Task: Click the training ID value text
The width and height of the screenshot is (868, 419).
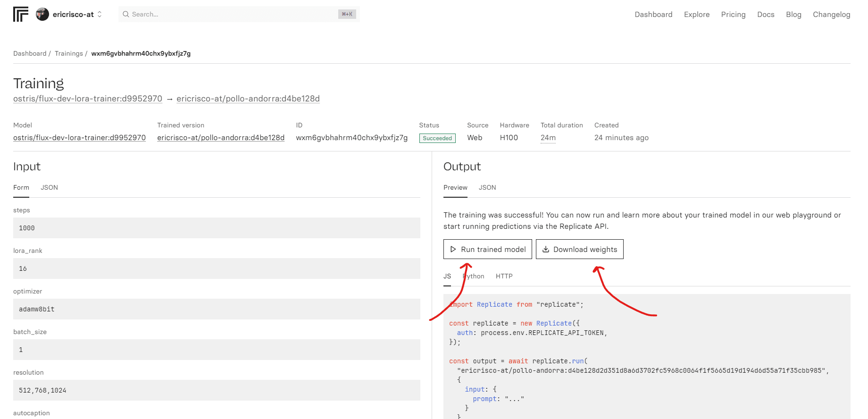Action: [352, 138]
